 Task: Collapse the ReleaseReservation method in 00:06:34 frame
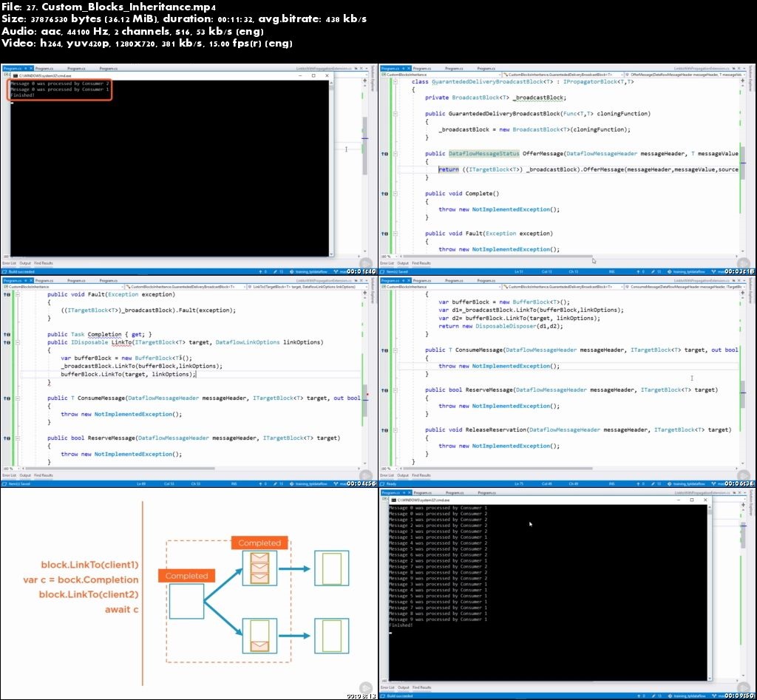click(395, 430)
